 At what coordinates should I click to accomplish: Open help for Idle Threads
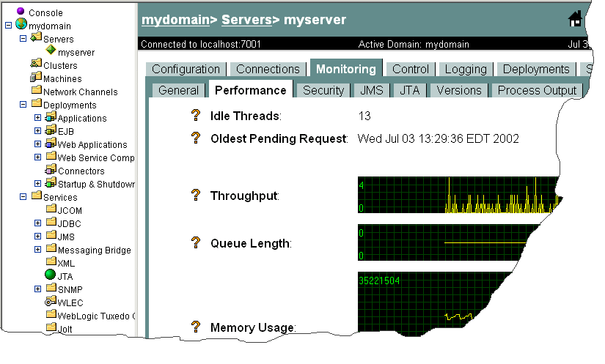coord(196,115)
